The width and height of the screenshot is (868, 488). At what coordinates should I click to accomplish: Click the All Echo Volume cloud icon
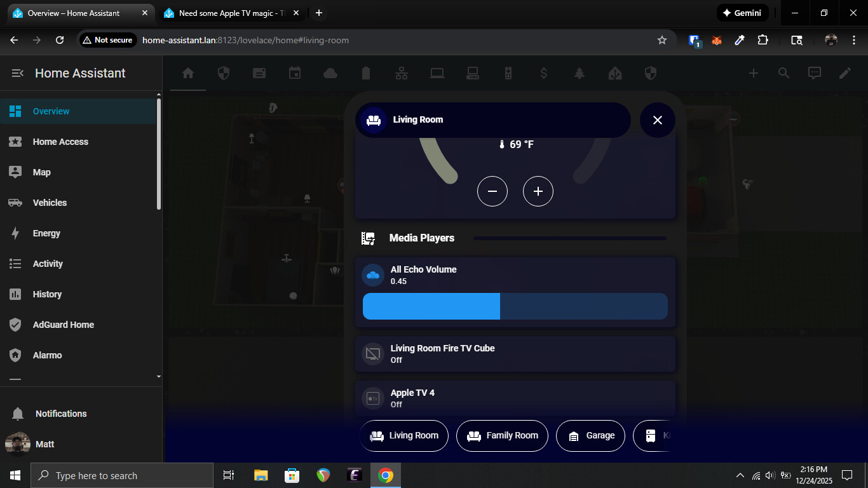(373, 275)
